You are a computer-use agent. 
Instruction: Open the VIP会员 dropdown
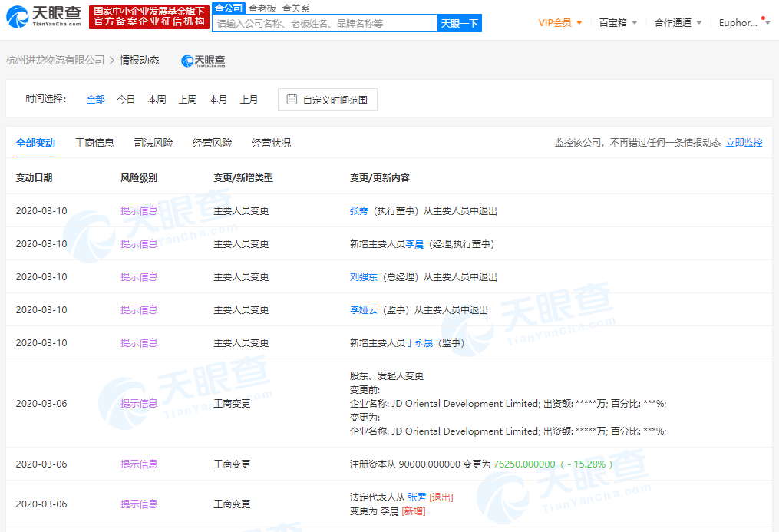(558, 22)
